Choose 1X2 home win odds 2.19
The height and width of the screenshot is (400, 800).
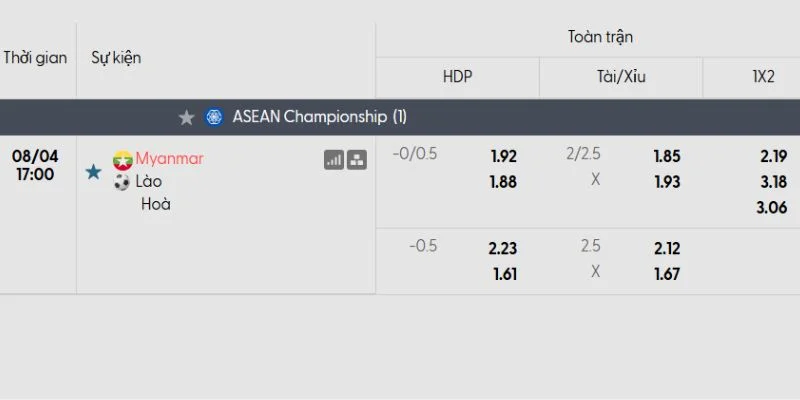(773, 157)
